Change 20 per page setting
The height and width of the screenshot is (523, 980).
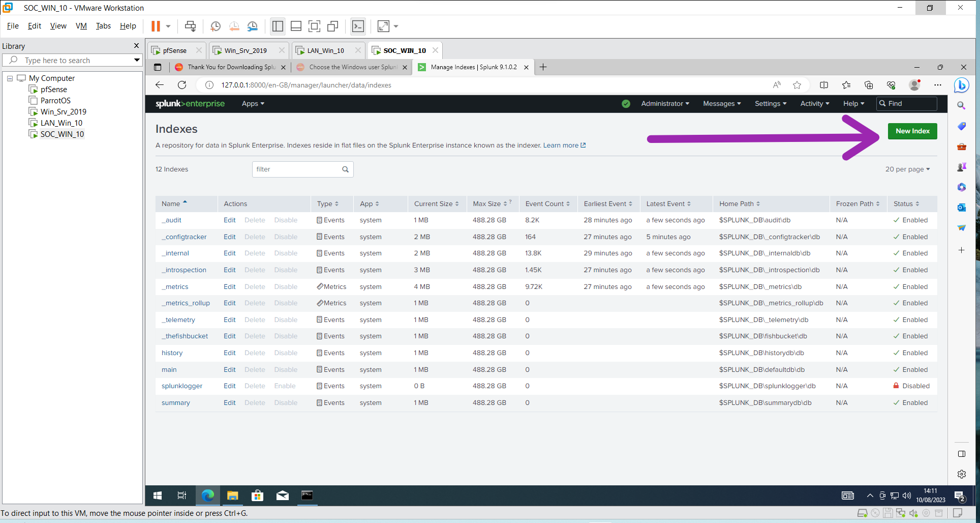[907, 169]
